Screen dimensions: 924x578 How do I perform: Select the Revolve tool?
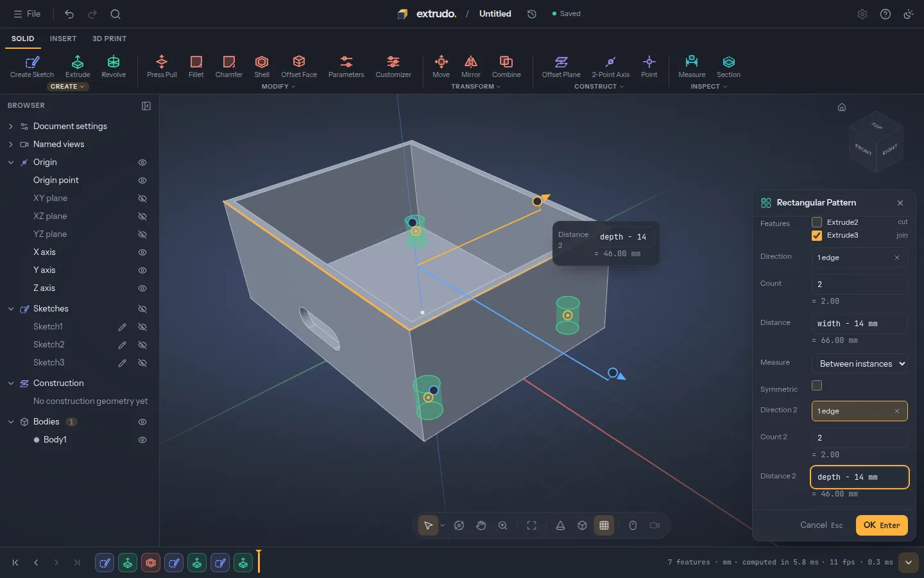point(114,66)
